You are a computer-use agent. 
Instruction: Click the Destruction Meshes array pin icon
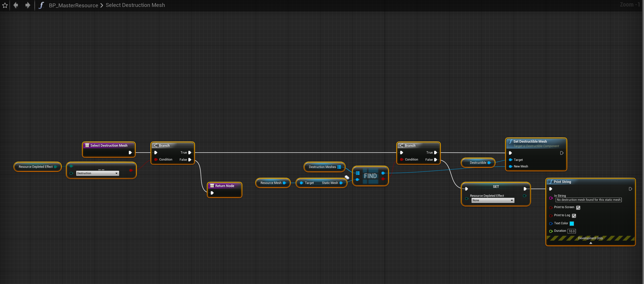tap(339, 167)
